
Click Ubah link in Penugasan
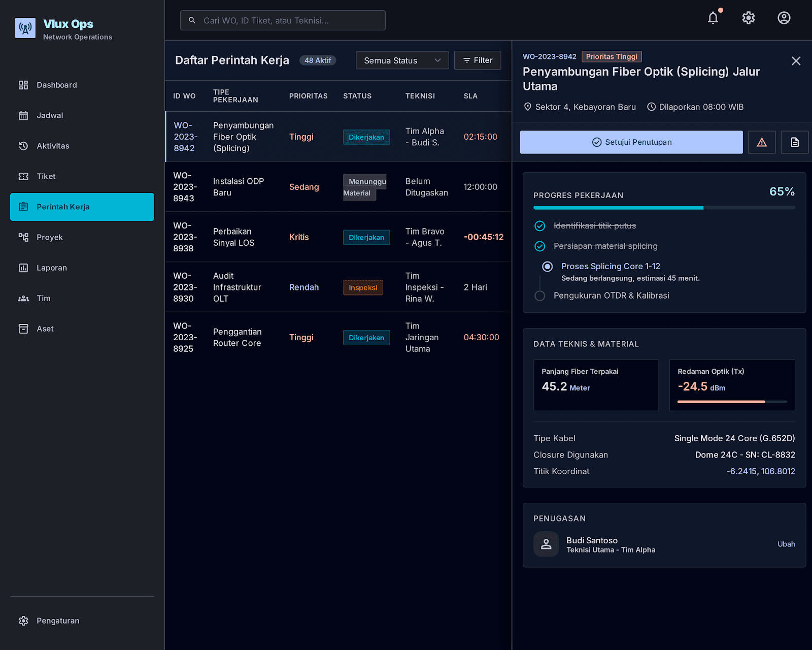(786, 544)
